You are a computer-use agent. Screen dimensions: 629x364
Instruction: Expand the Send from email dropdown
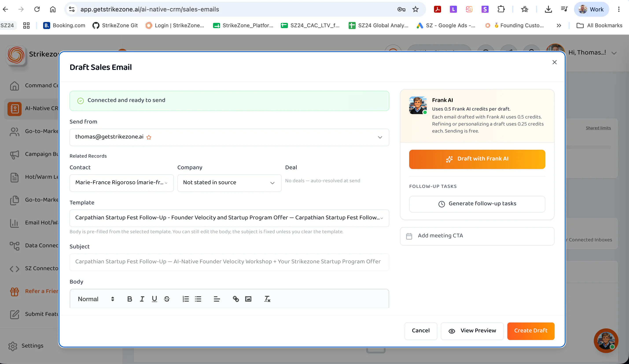[229, 137]
